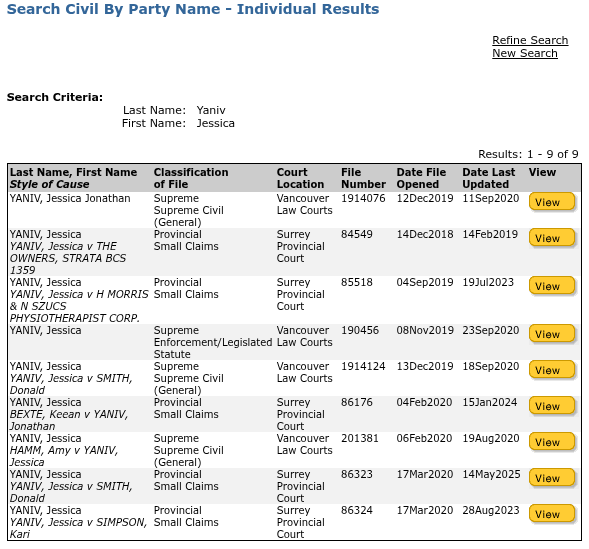Click file number 201381 cell
The image size is (589, 549).
[x=360, y=439]
